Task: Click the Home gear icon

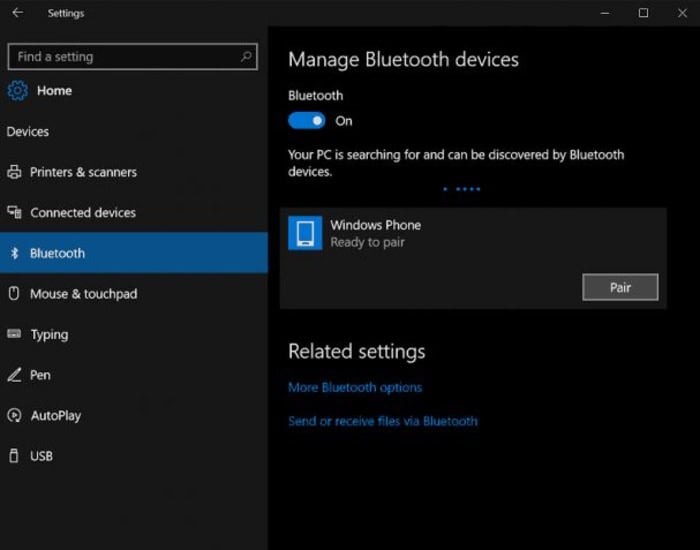Action: (x=17, y=91)
